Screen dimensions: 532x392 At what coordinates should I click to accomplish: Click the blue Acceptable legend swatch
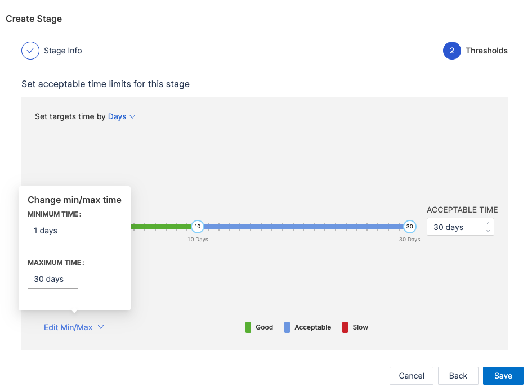click(287, 327)
